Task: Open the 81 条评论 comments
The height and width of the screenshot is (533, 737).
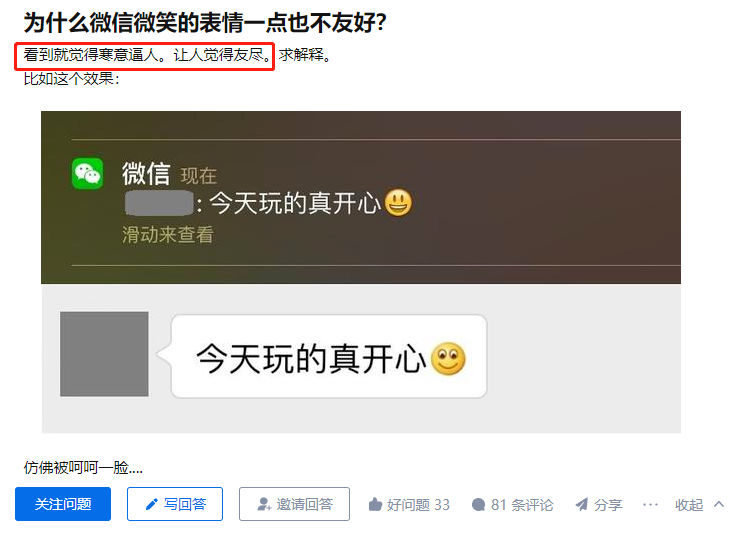Action: pos(512,505)
